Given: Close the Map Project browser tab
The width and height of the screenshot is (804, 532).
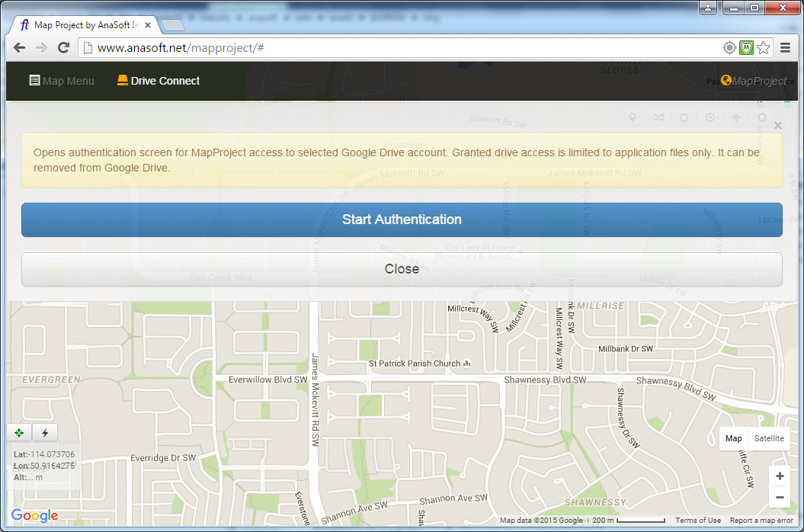Looking at the screenshot, I should (148, 25).
